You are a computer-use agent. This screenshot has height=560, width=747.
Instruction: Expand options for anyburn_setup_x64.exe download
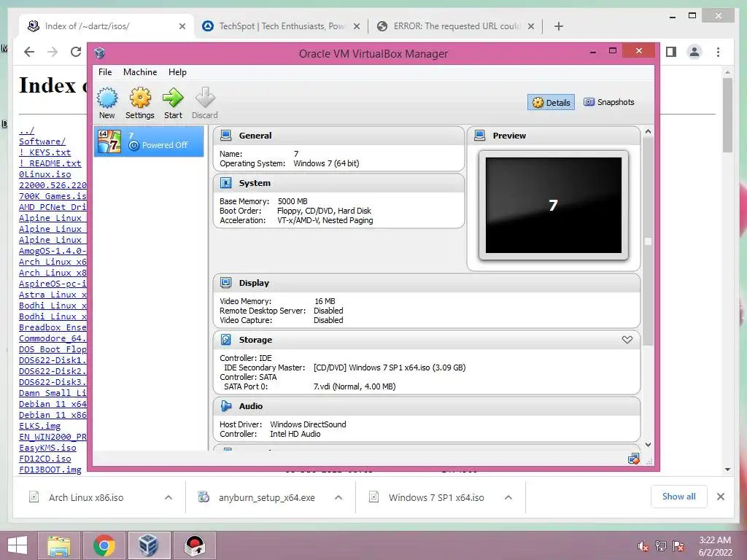pos(338,497)
